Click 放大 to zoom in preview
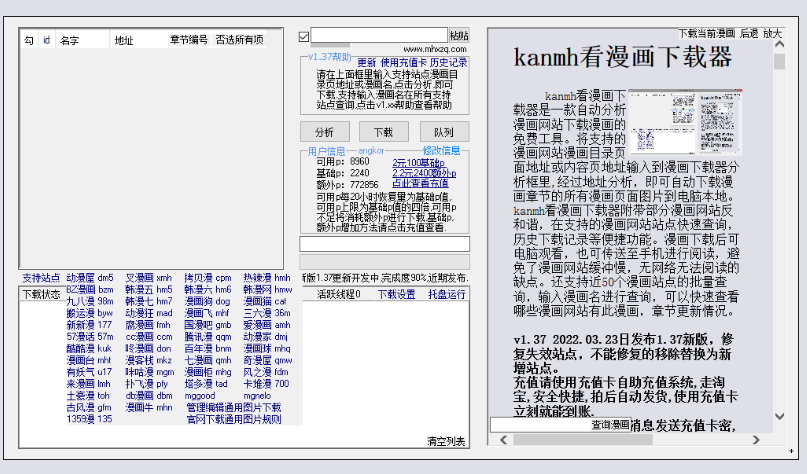 pyautogui.click(x=773, y=33)
